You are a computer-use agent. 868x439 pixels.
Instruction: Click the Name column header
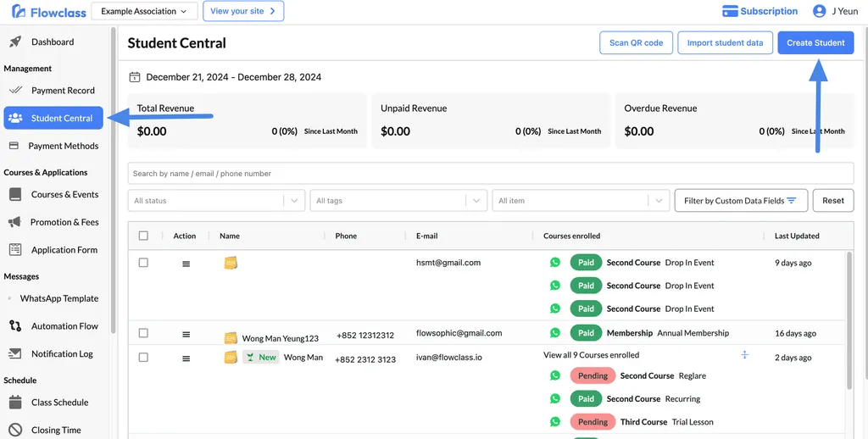230,236
